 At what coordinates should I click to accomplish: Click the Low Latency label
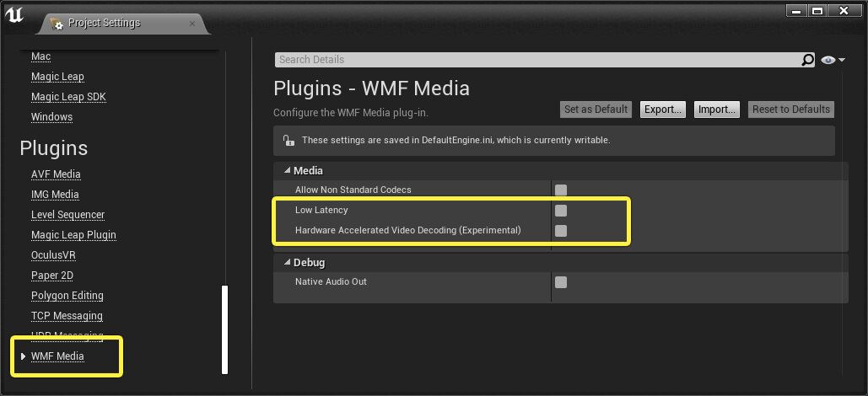321,210
